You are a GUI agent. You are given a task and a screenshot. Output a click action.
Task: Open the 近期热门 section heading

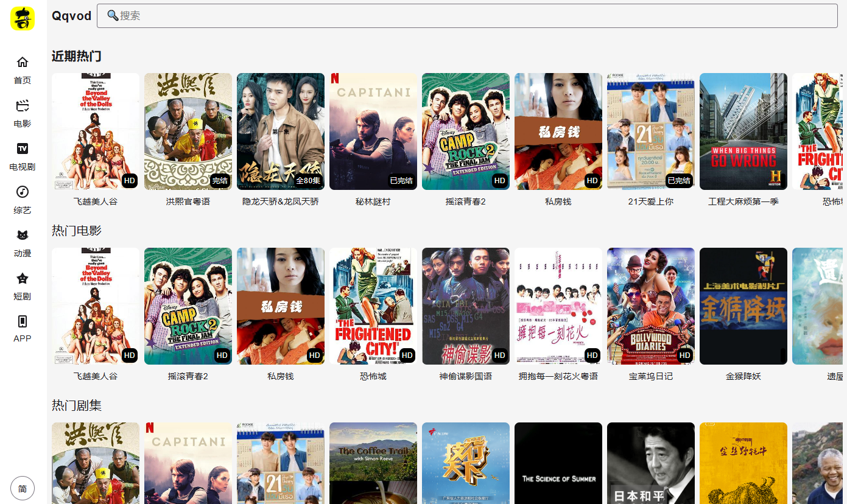coord(76,56)
